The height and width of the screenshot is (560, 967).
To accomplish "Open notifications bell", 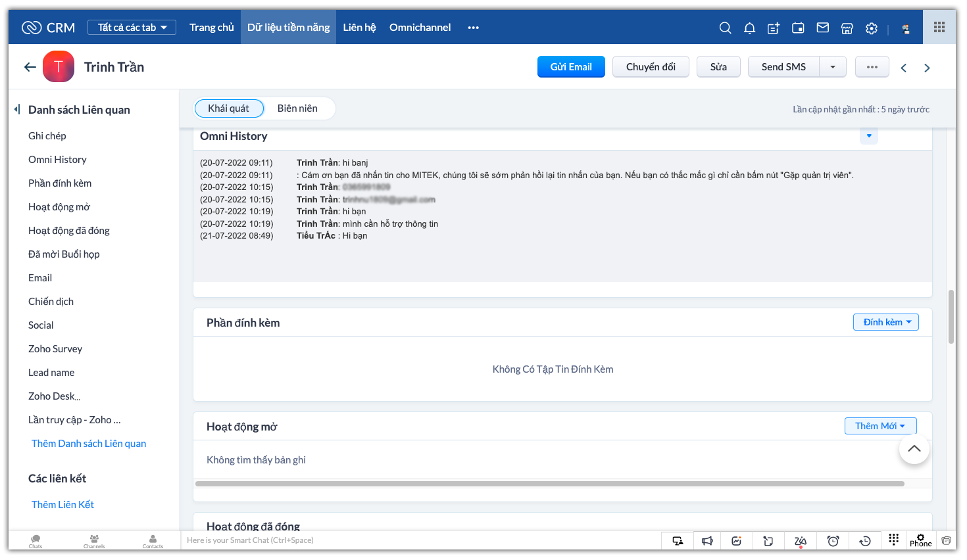I will click(x=749, y=28).
